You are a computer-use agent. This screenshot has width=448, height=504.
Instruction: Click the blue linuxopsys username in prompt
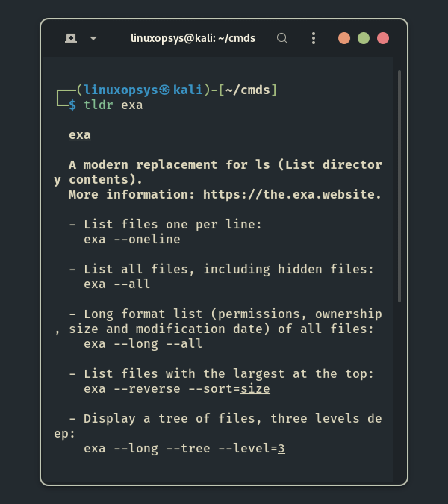tap(121, 90)
